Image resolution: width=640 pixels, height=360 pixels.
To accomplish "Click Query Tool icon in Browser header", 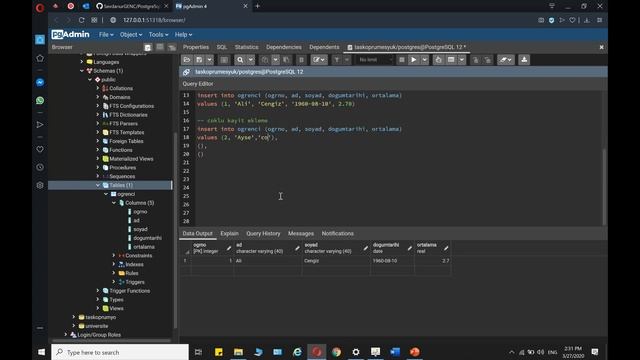I will [x=148, y=47].
